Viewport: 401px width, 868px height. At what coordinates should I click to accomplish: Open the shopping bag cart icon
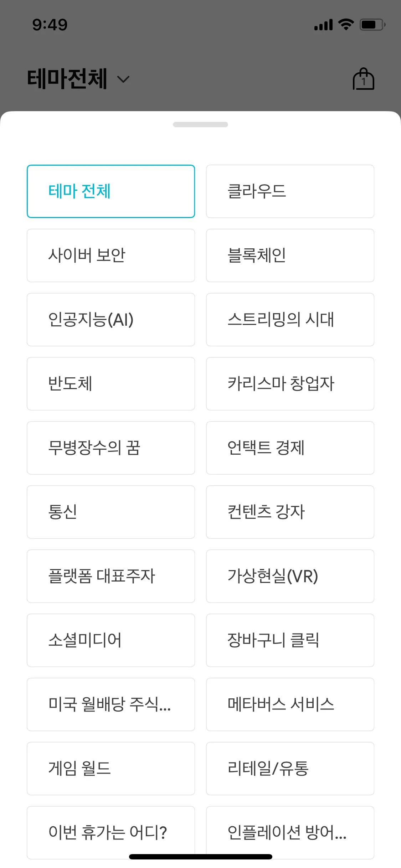(x=363, y=79)
